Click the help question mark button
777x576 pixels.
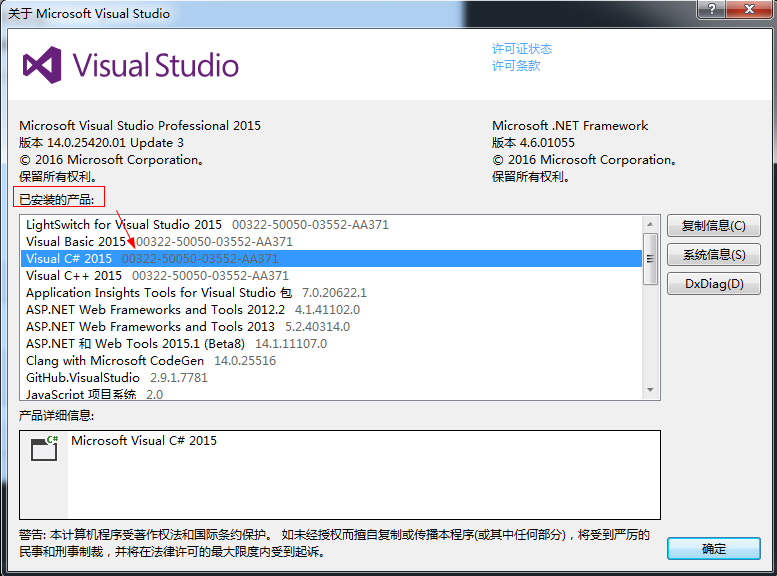click(x=712, y=9)
